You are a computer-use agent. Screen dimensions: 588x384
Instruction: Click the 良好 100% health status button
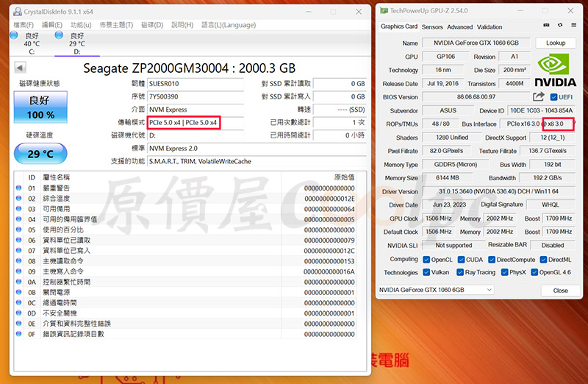(40, 107)
